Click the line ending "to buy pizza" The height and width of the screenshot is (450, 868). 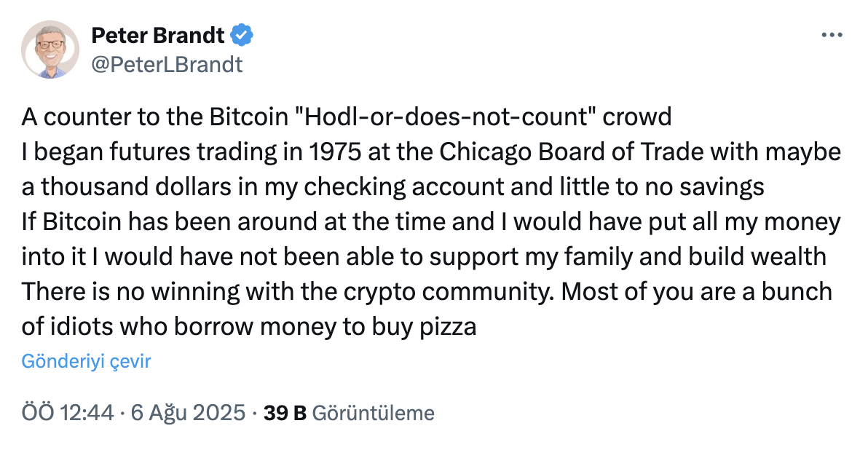[248, 326]
